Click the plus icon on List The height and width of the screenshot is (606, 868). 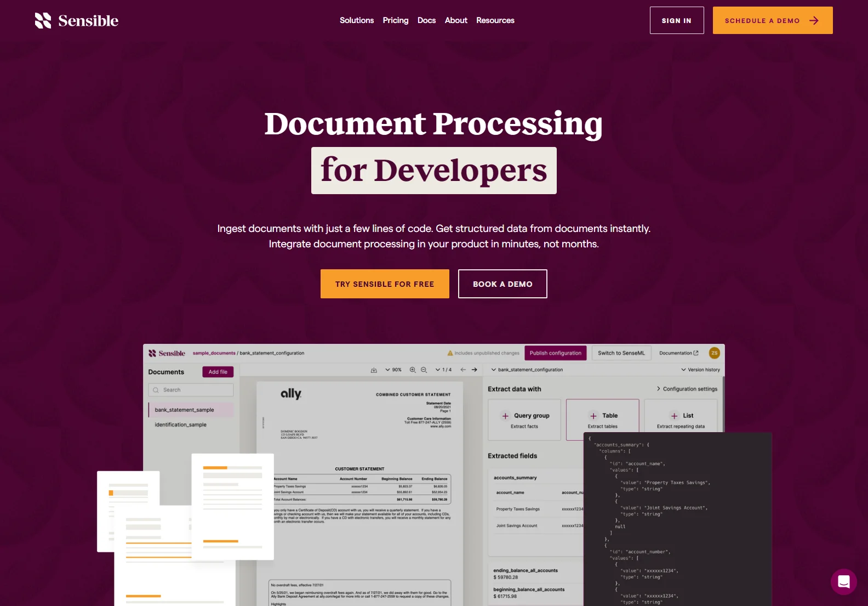click(675, 416)
